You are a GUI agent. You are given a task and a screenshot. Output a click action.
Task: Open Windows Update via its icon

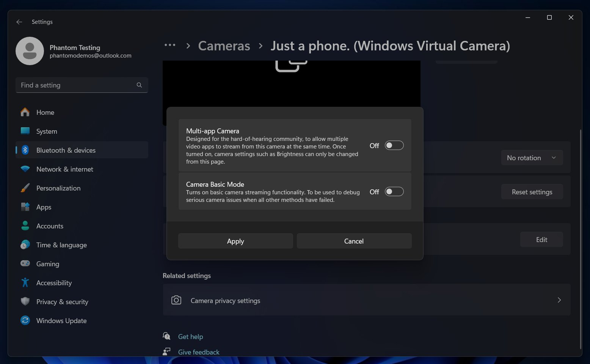25,320
